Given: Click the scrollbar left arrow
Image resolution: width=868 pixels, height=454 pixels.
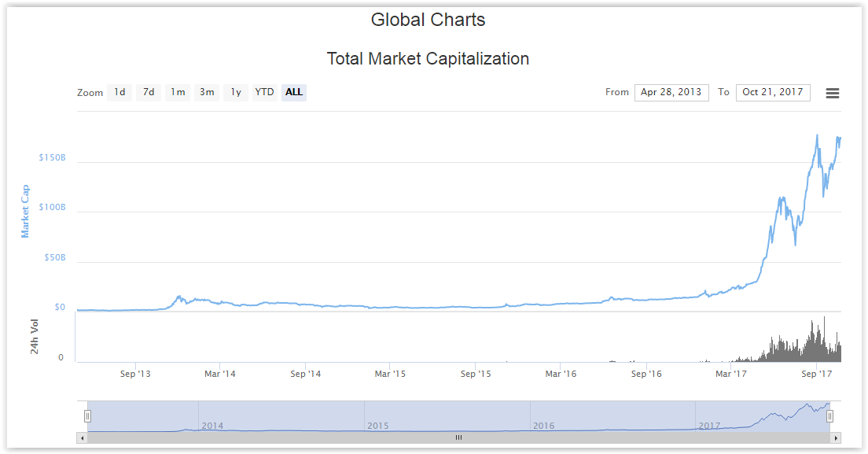Looking at the screenshot, I should [81, 437].
